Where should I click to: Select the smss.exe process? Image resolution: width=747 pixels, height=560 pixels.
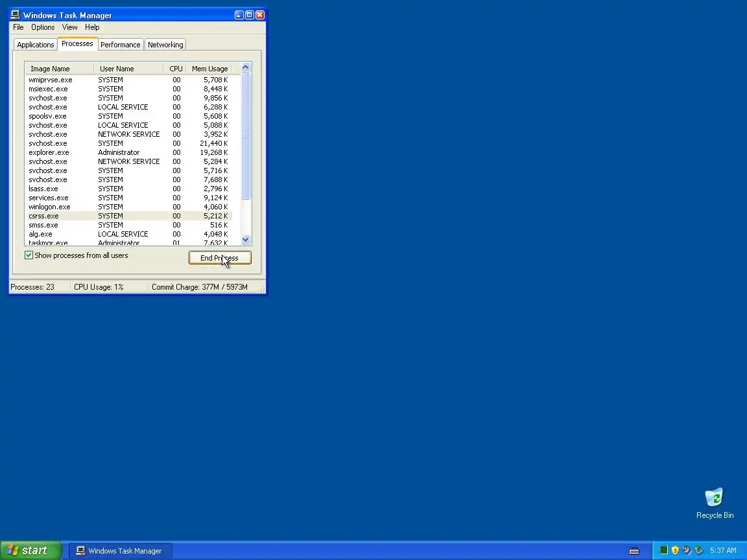point(128,225)
